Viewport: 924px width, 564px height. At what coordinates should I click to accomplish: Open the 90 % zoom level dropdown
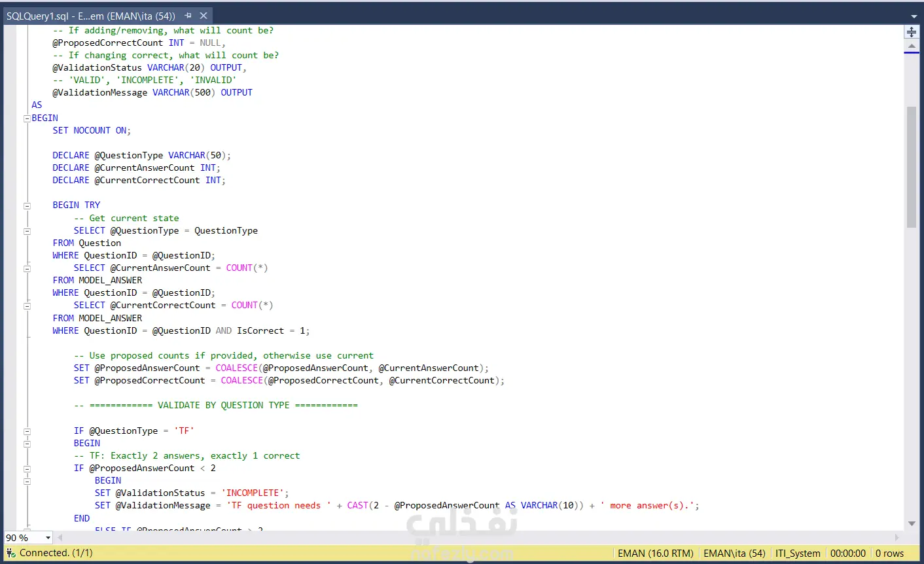[48, 538]
